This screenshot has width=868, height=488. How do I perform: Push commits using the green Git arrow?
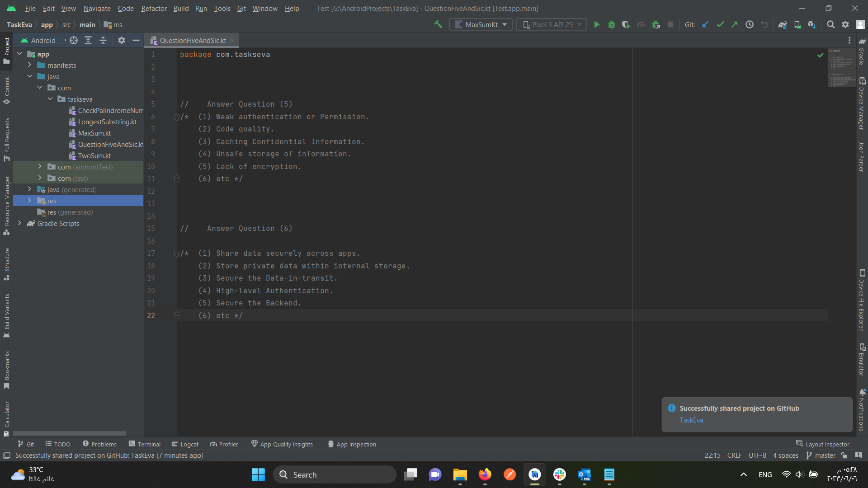[x=735, y=24]
